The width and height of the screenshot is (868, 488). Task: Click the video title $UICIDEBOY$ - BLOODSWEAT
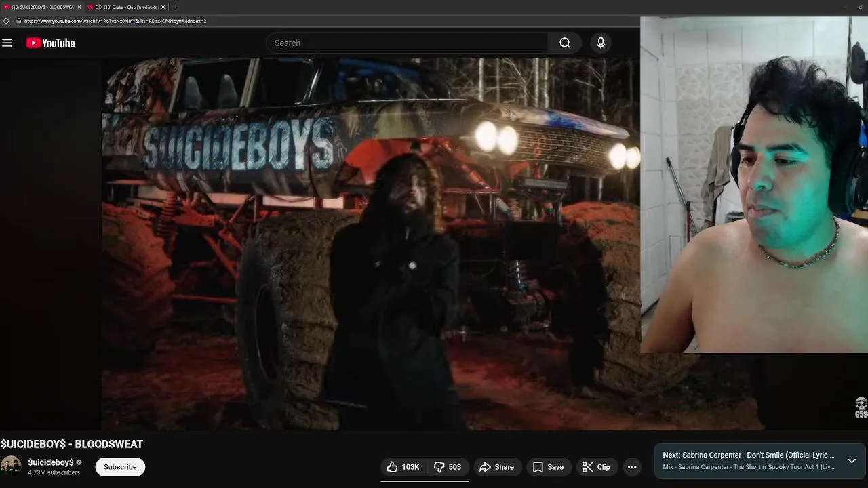tap(72, 444)
